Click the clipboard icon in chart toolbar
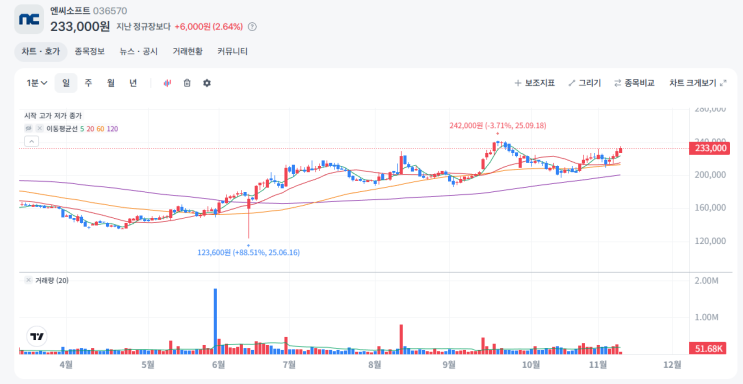The width and height of the screenshot is (743, 384). (187, 83)
